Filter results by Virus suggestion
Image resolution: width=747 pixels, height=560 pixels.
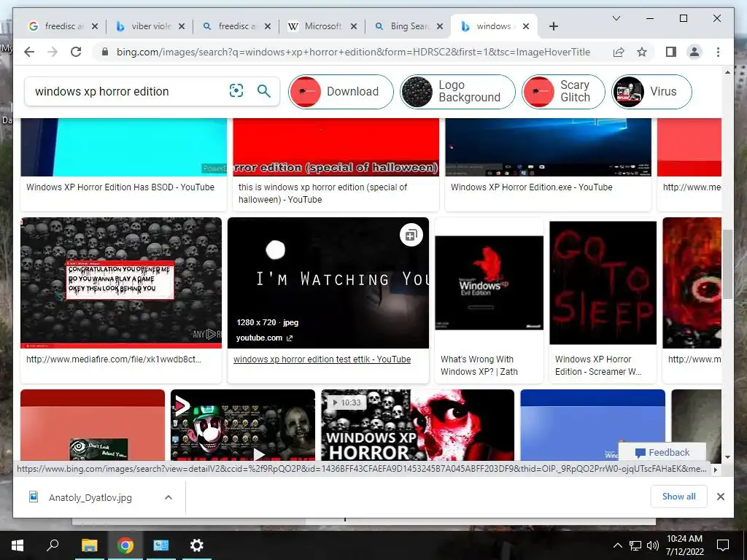pyautogui.click(x=651, y=91)
